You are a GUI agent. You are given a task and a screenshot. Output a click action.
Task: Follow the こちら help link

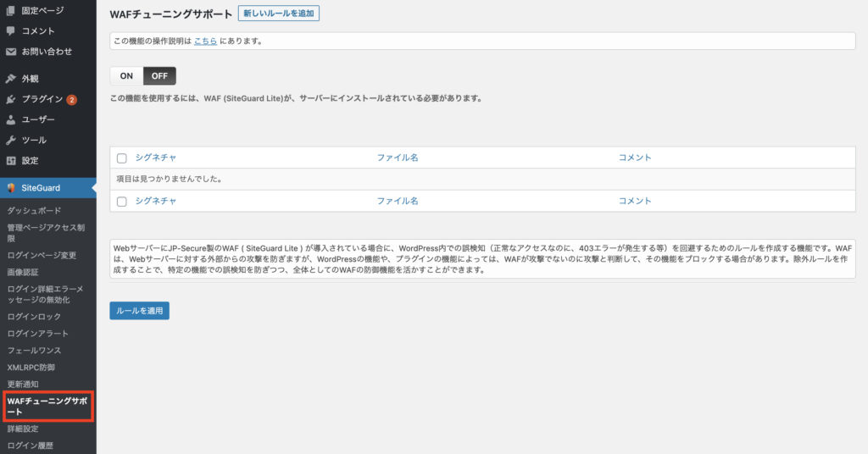pos(205,41)
